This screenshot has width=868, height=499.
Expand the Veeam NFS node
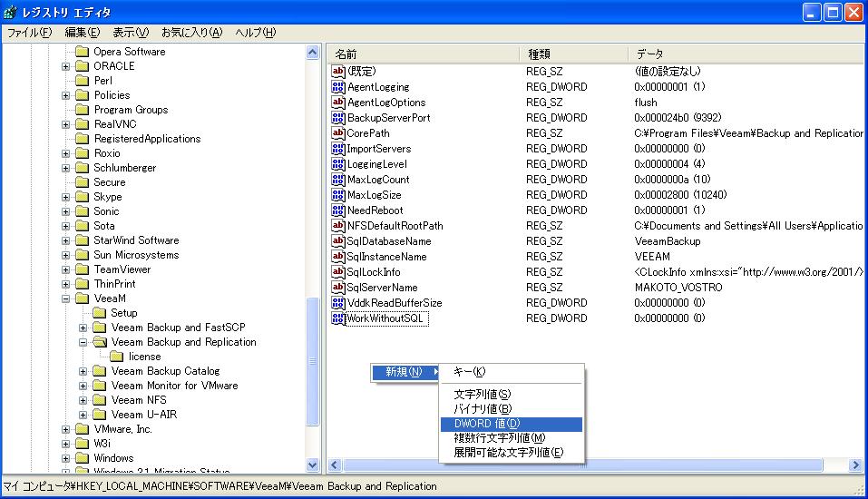click(x=83, y=400)
